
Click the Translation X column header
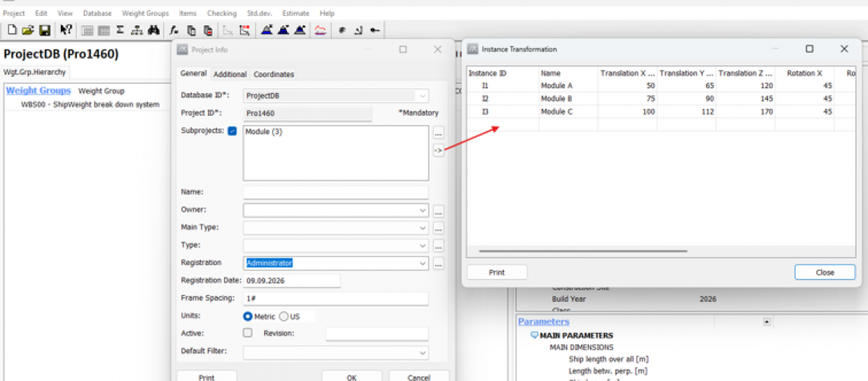click(627, 73)
